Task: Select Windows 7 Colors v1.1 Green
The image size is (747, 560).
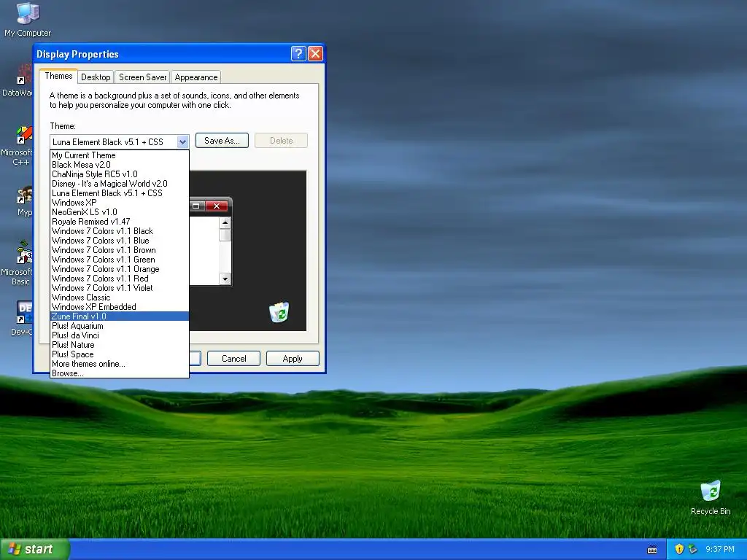Action: 120,260
